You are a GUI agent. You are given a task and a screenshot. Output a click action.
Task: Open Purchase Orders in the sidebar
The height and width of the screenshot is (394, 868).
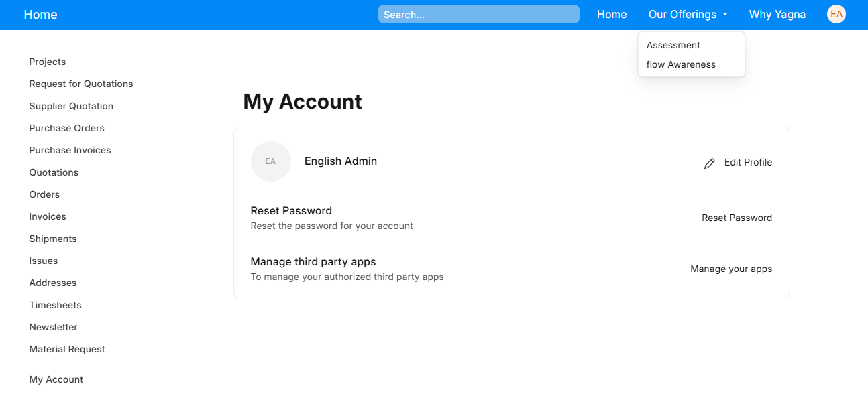point(66,128)
